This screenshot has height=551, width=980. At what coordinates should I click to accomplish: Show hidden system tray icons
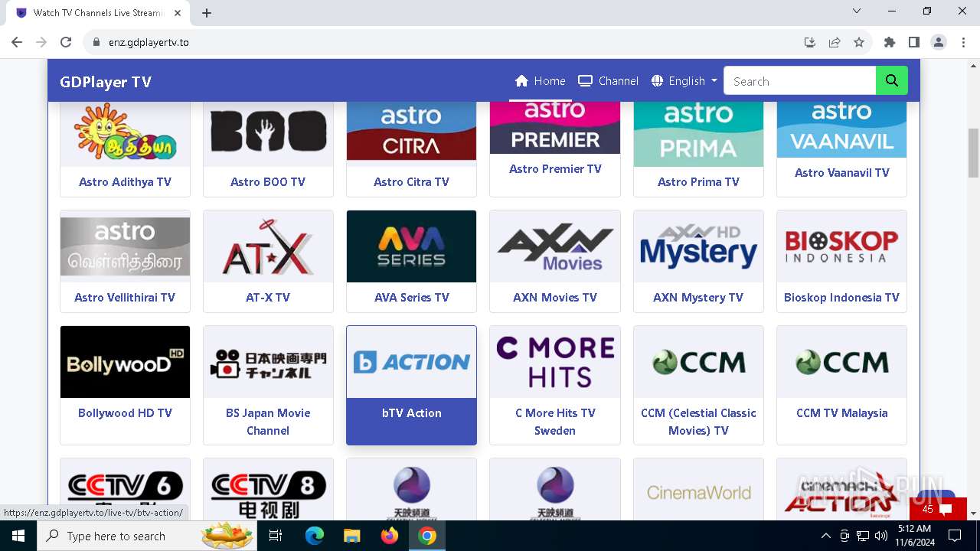(x=825, y=536)
